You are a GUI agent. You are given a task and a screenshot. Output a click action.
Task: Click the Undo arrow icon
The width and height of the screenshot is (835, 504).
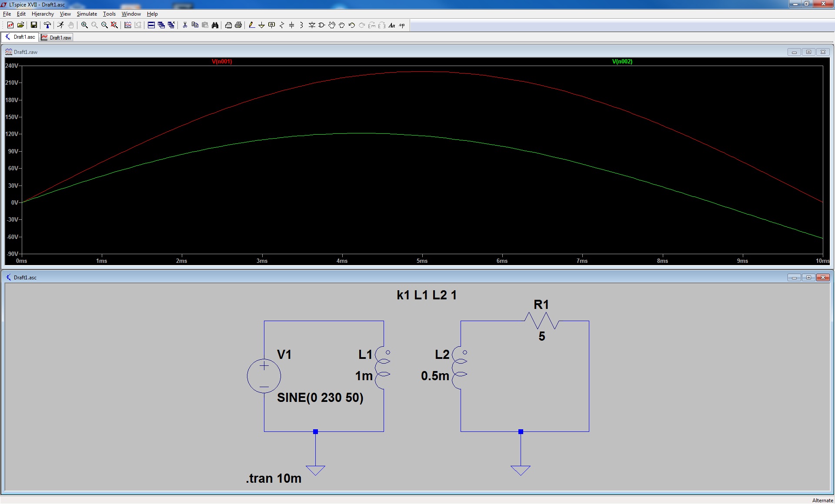click(x=352, y=25)
